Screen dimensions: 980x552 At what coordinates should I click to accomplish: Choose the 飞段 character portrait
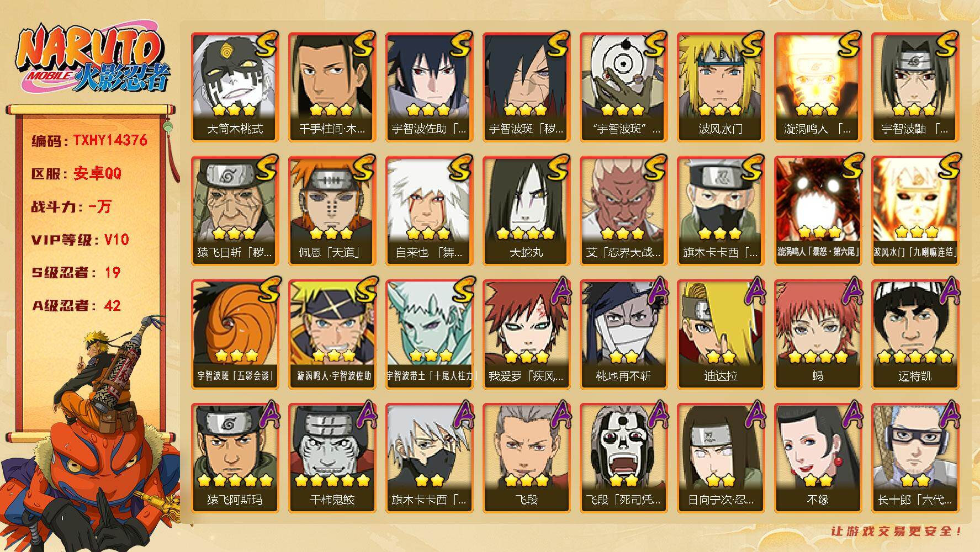click(x=526, y=458)
